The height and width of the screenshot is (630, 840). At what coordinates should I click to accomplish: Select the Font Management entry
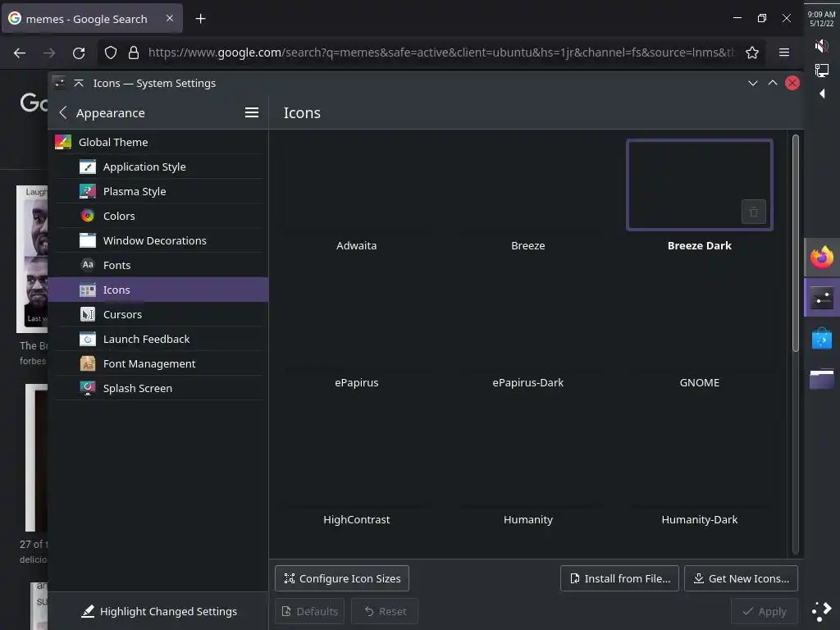coord(158,363)
